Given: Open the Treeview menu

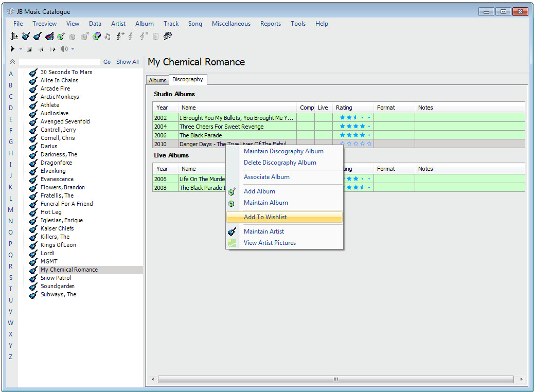Looking at the screenshot, I should point(45,24).
